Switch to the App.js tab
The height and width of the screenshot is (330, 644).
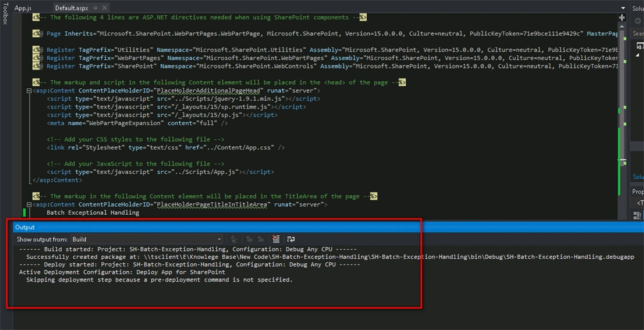23,8
